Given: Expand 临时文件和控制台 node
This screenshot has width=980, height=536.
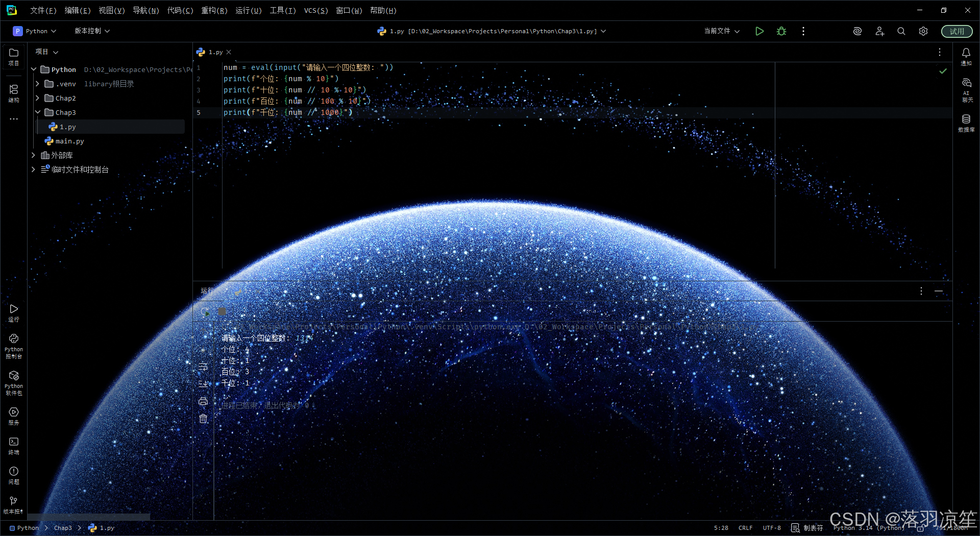Looking at the screenshot, I should (x=34, y=169).
